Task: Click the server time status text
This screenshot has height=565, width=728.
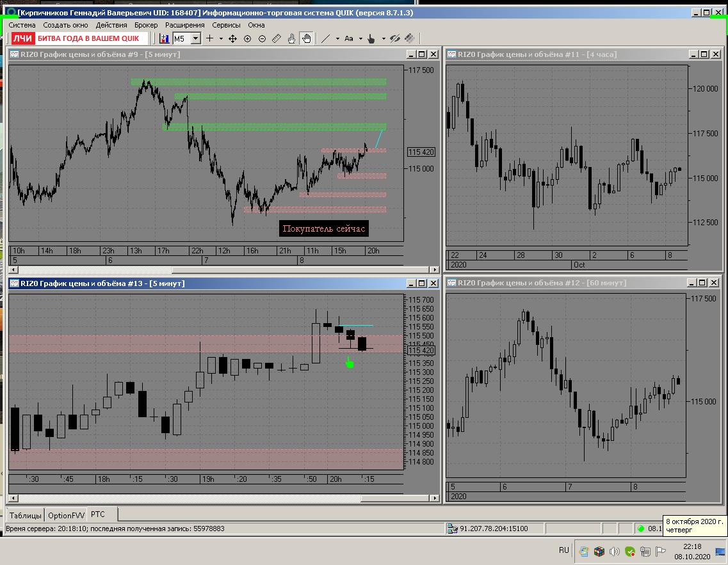Action: (115, 529)
